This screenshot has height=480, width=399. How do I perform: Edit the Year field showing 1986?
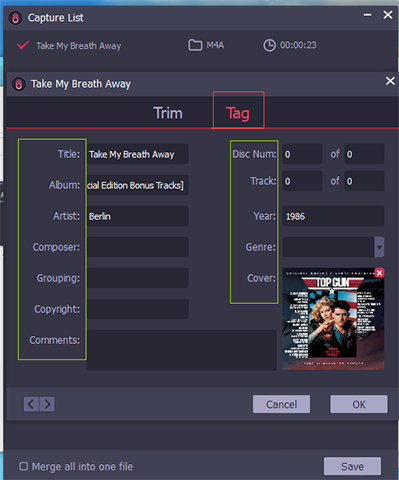[333, 216]
